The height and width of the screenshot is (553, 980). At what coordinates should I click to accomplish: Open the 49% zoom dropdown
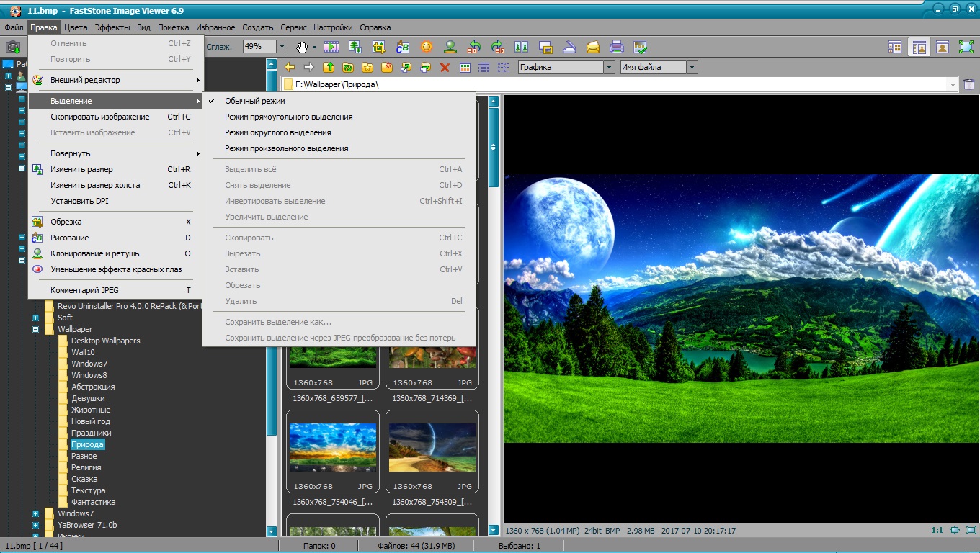282,47
